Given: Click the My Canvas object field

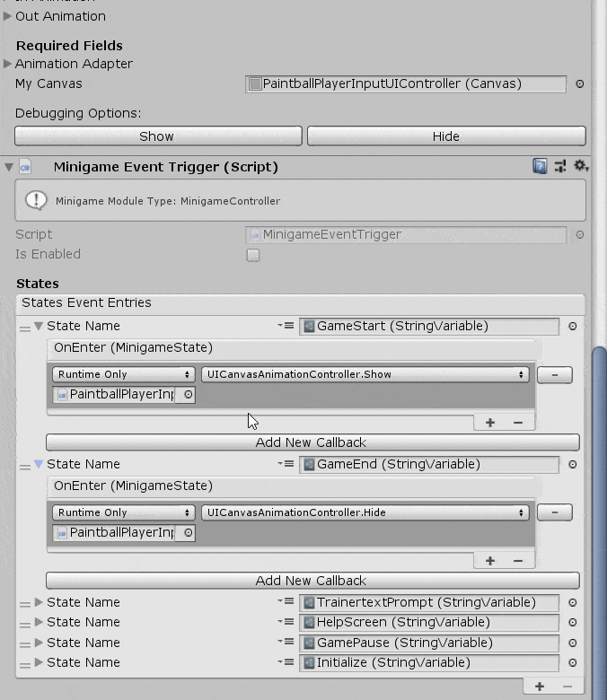Looking at the screenshot, I should click(406, 84).
